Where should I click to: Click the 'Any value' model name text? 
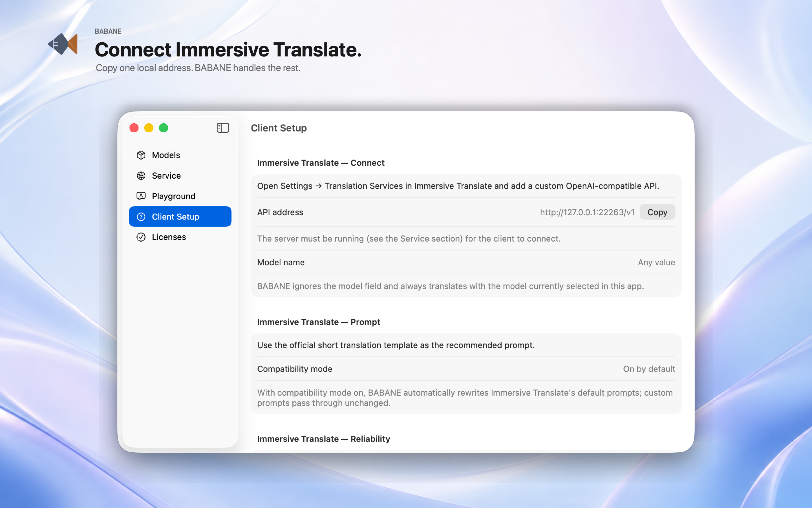(x=656, y=262)
